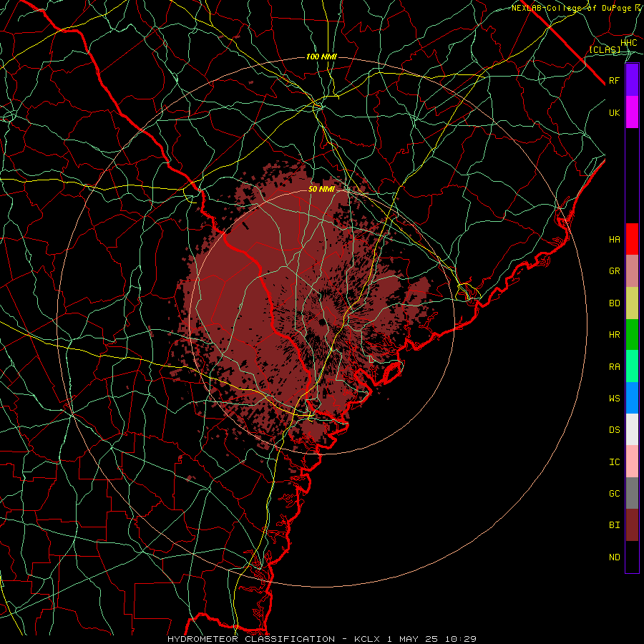Viewport: 644px width, 644px height.
Task: Click the GC legend label
Action: pyautogui.click(x=614, y=494)
